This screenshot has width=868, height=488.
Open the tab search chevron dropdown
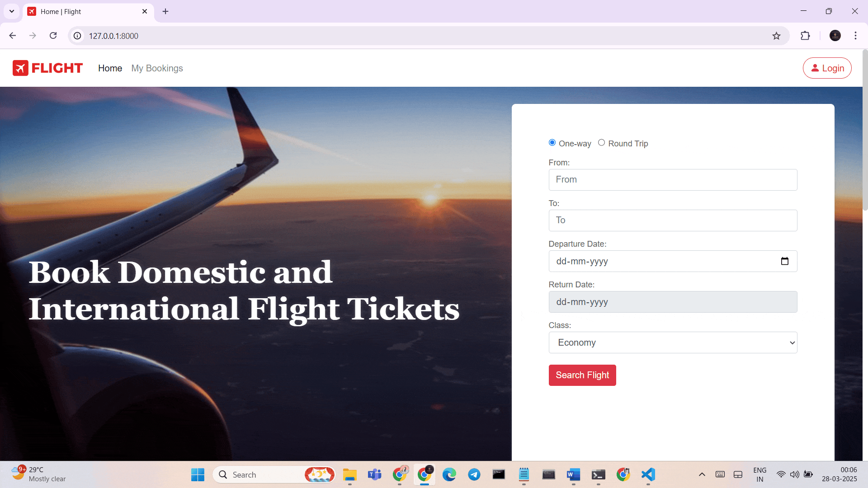(12, 11)
